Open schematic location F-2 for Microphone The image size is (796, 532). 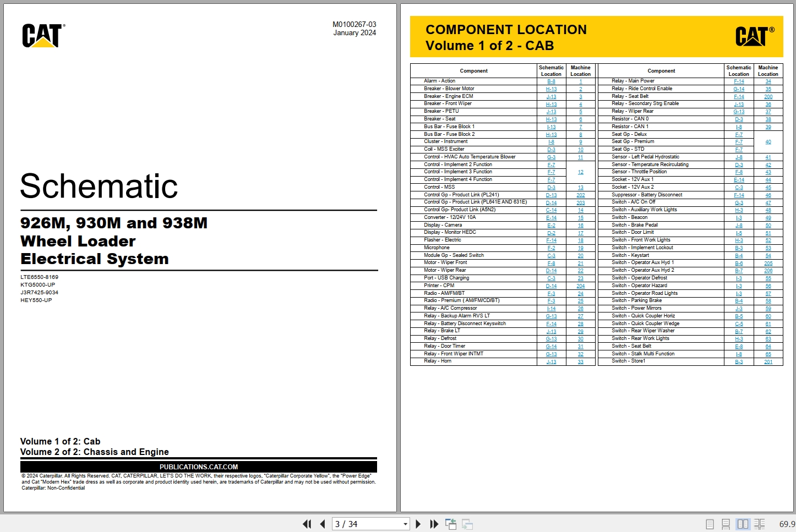[x=551, y=248]
